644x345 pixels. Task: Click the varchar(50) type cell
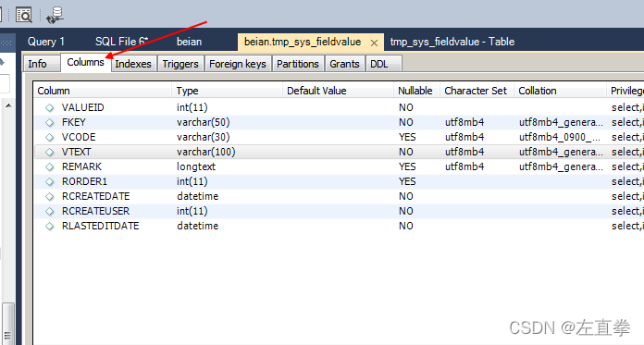click(x=204, y=122)
